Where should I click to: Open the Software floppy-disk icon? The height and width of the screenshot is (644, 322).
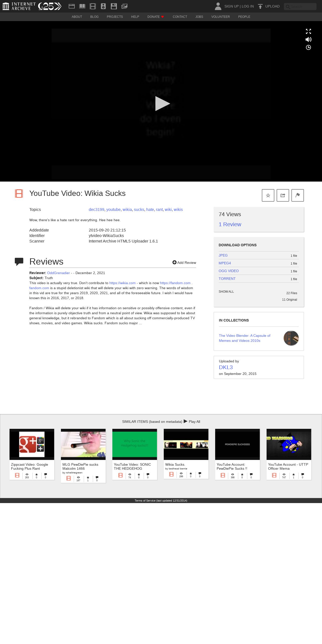click(114, 6)
